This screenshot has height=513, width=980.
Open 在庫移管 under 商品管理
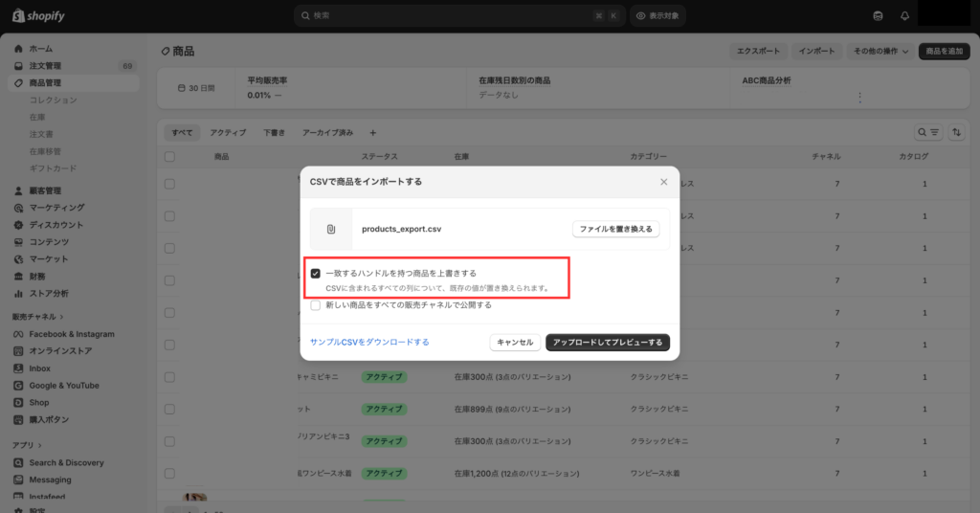[x=45, y=151]
